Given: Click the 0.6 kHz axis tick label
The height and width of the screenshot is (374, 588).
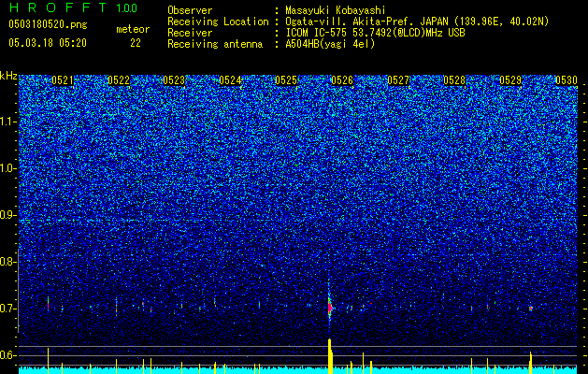Looking at the screenshot, I should tap(8, 355).
